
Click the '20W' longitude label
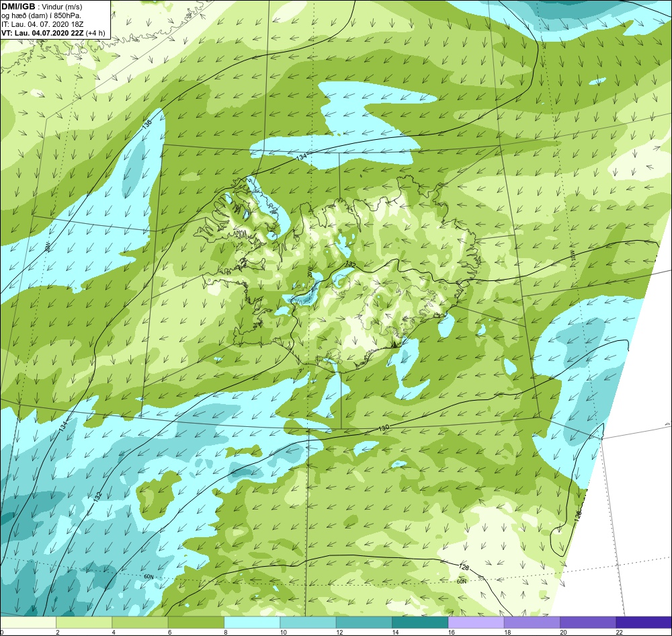pyautogui.click(x=310, y=273)
